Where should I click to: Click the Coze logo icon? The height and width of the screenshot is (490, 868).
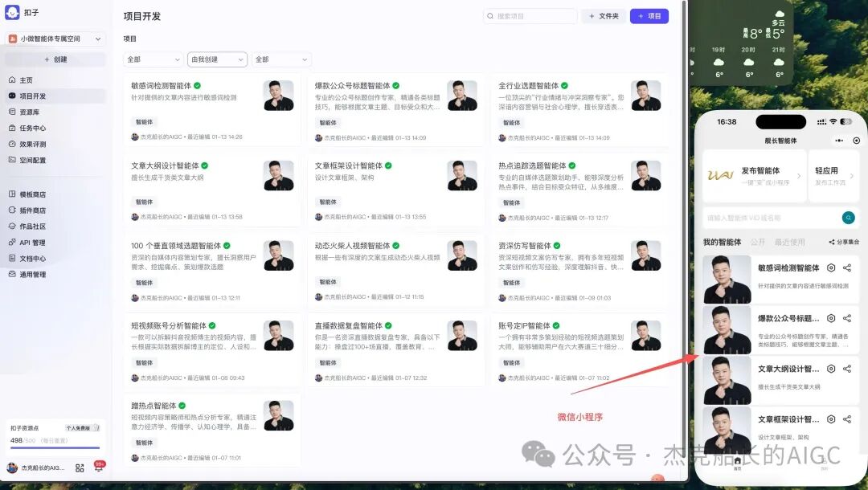point(12,12)
